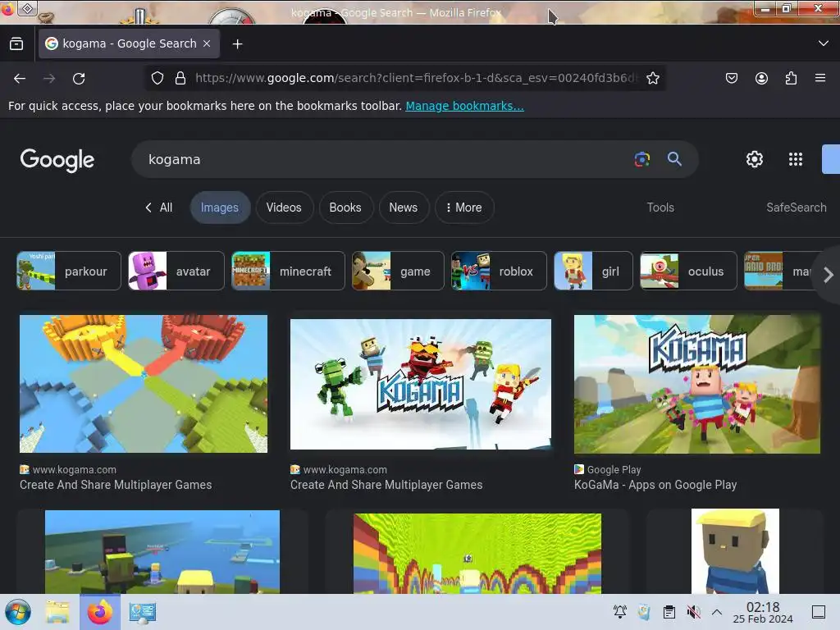840x630 pixels.
Task: Go back using the back arrow
Action: pyautogui.click(x=20, y=79)
